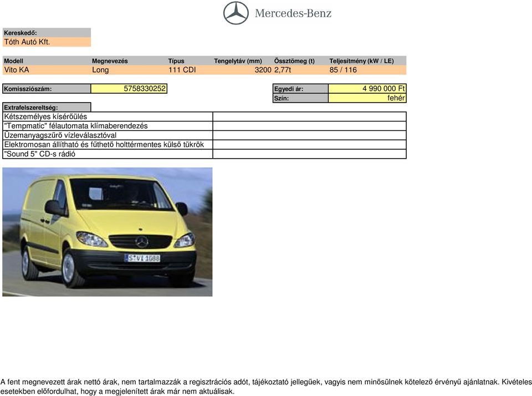This screenshot has width=532, height=396.
Task: Click the price field '4 990 000 Ft'
Action: (367, 89)
